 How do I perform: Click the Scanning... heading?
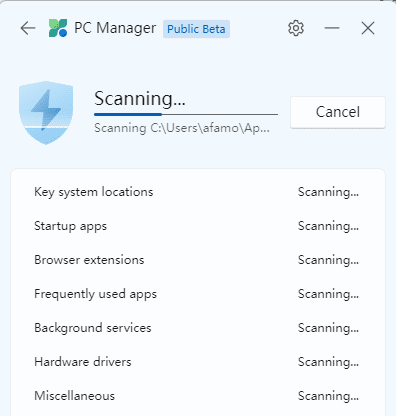click(x=140, y=99)
